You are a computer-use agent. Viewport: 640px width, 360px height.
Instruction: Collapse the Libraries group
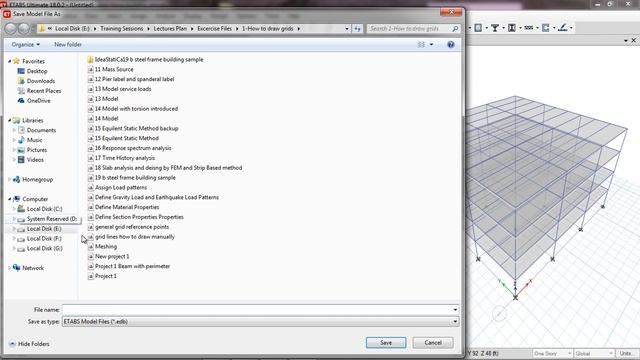(10, 120)
